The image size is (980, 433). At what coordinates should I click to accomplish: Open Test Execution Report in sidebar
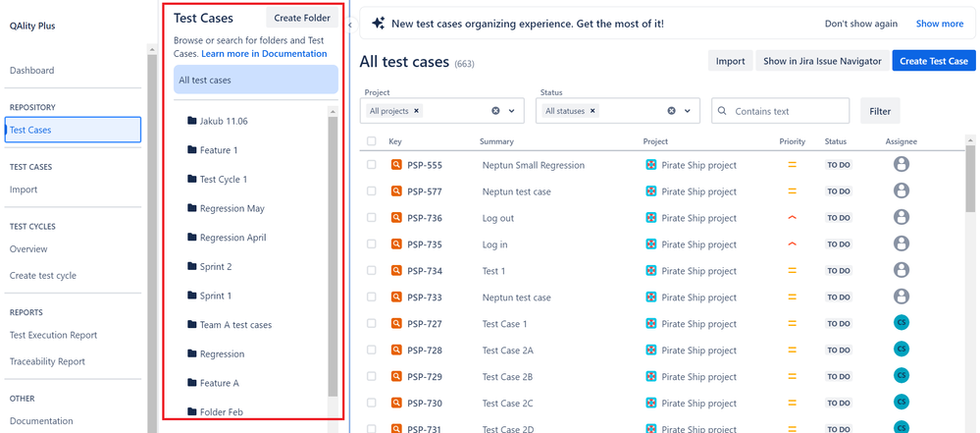[54, 335]
